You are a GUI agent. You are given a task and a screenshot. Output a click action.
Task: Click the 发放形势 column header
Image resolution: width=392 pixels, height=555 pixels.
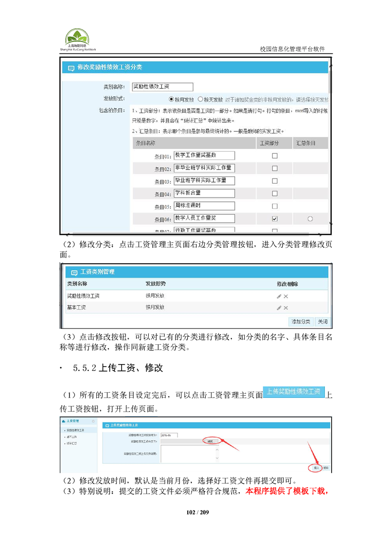click(x=156, y=284)
